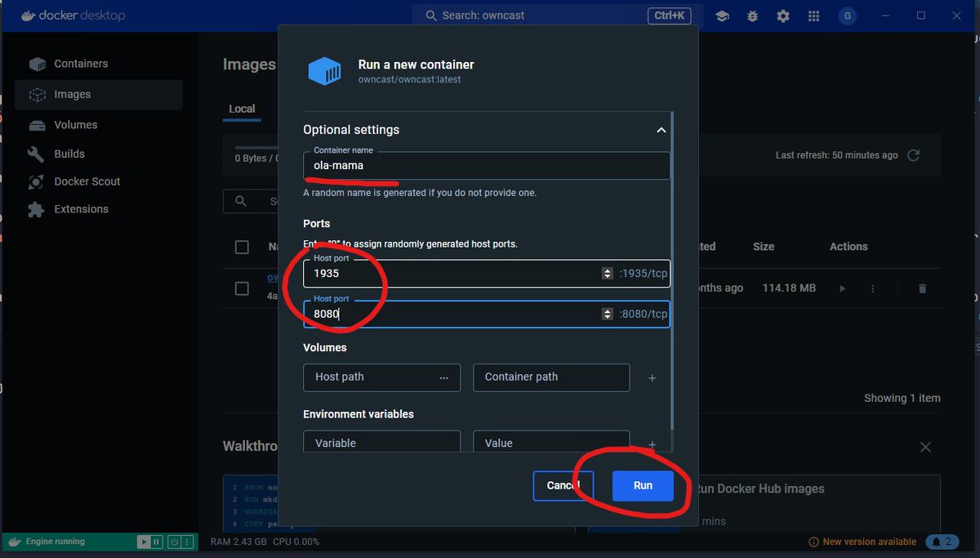Click the dialog's vertical scrollbar
This screenshot has height=558, width=980.
[x=672, y=270]
